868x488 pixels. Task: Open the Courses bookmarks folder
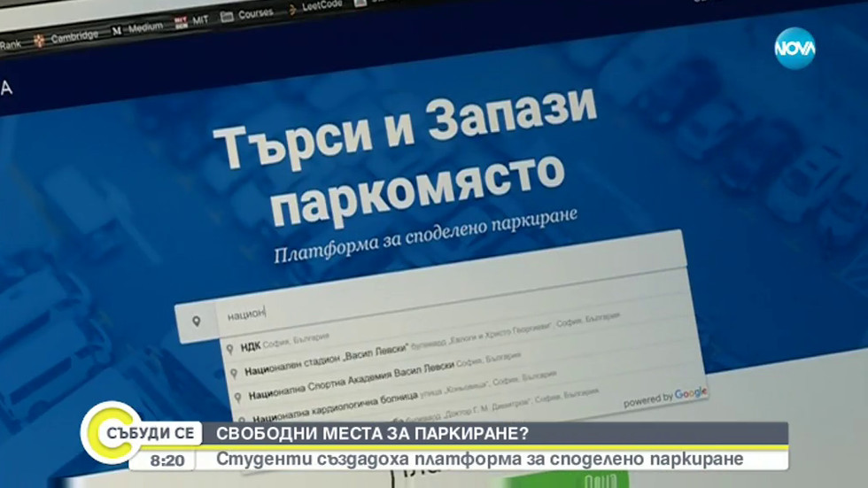click(x=247, y=14)
